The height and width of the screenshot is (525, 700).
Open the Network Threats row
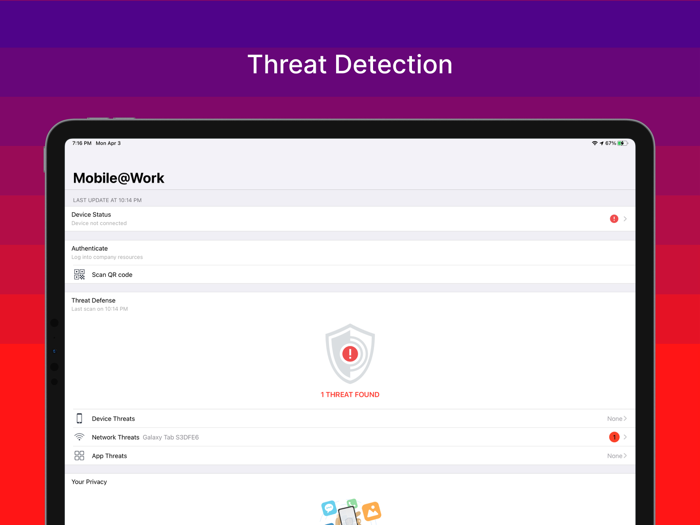(350, 438)
